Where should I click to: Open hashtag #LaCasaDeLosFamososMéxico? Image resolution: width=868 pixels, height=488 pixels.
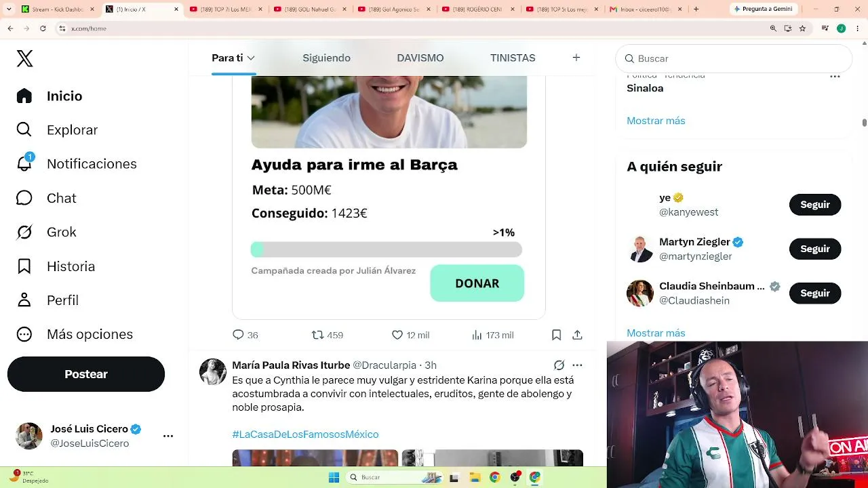305,434
